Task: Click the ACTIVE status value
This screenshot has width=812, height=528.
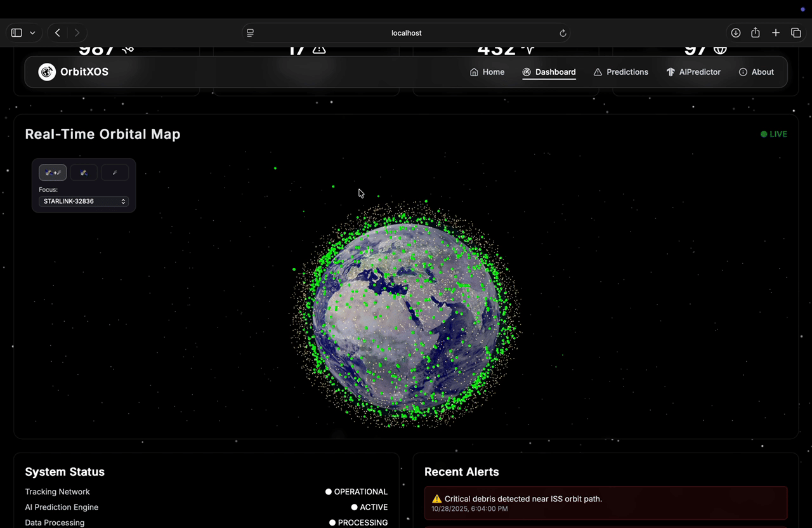Action: [369, 507]
